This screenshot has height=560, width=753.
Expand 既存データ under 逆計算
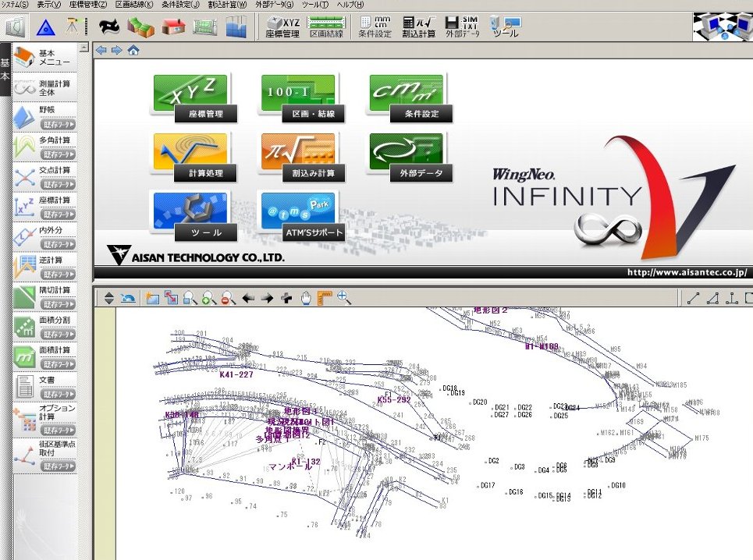pos(59,275)
